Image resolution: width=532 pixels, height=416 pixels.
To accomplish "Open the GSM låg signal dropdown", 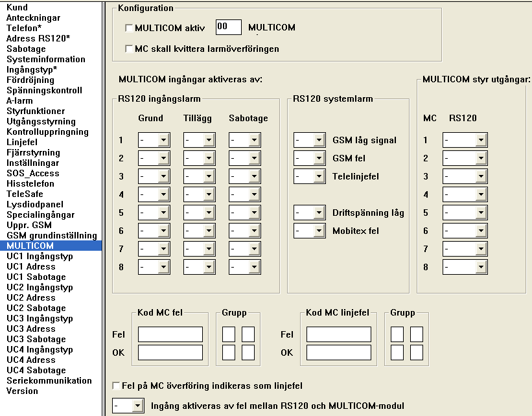I will click(x=310, y=140).
